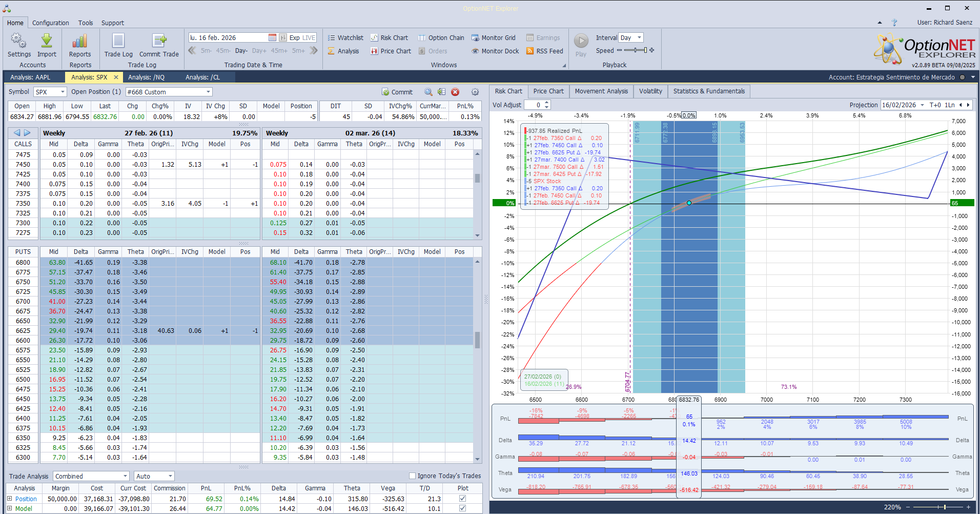Open the trading date calendar picker
The image size is (980, 514).
click(273, 37)
